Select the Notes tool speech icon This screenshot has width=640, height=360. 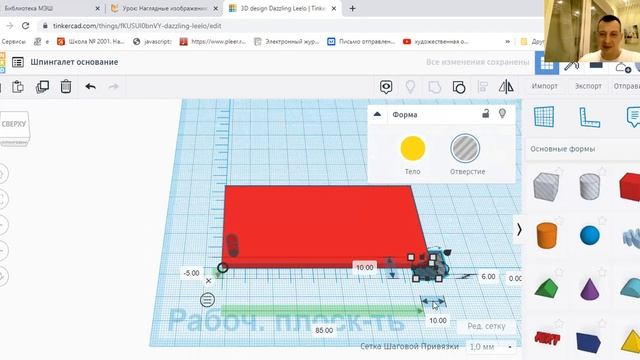coord(633,117)
